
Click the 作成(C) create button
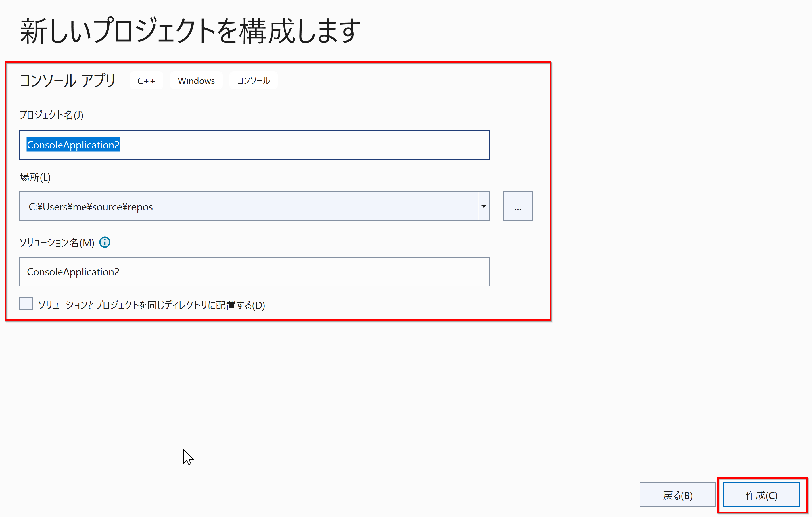pyautogui.click(x=761, y=495)
